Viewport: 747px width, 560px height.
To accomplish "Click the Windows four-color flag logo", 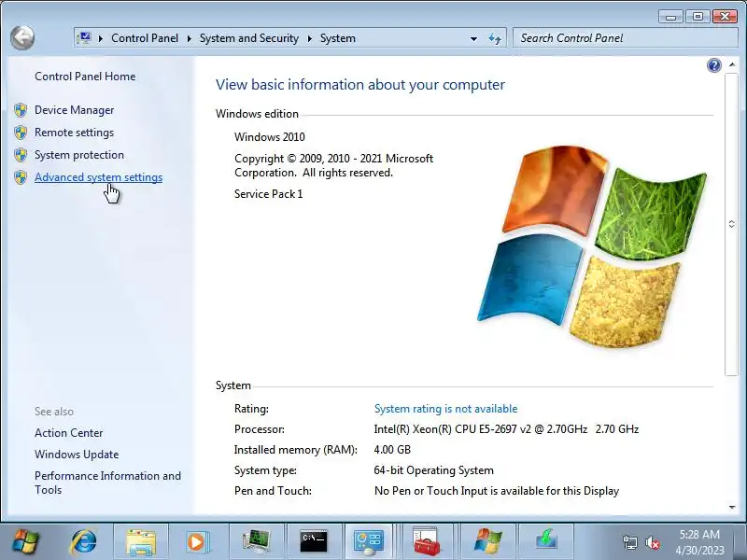I will tap(592, 246).
